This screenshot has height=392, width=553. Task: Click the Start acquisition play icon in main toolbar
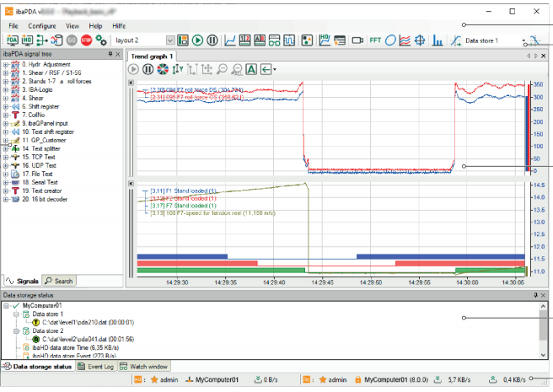tap(197, 40)
